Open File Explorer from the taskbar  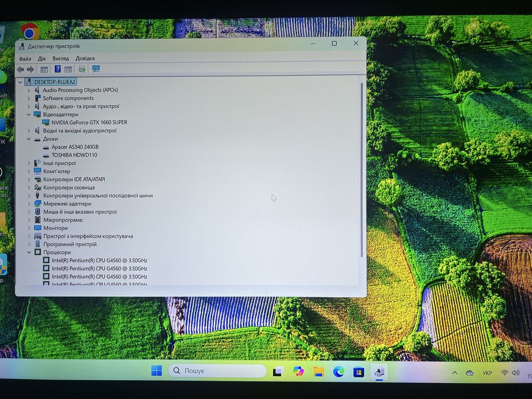coord(318,372)
